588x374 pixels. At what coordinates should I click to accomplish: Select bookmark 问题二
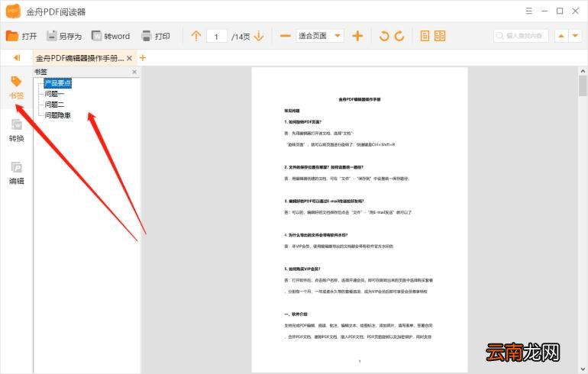coord(54,104)
